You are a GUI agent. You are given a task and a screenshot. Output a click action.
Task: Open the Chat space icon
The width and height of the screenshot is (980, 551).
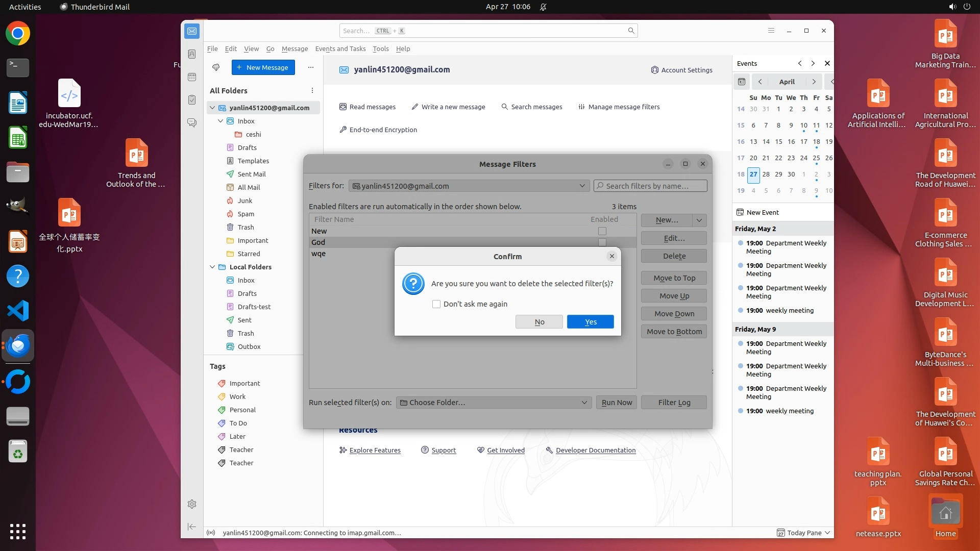click(x=192, y=123)
